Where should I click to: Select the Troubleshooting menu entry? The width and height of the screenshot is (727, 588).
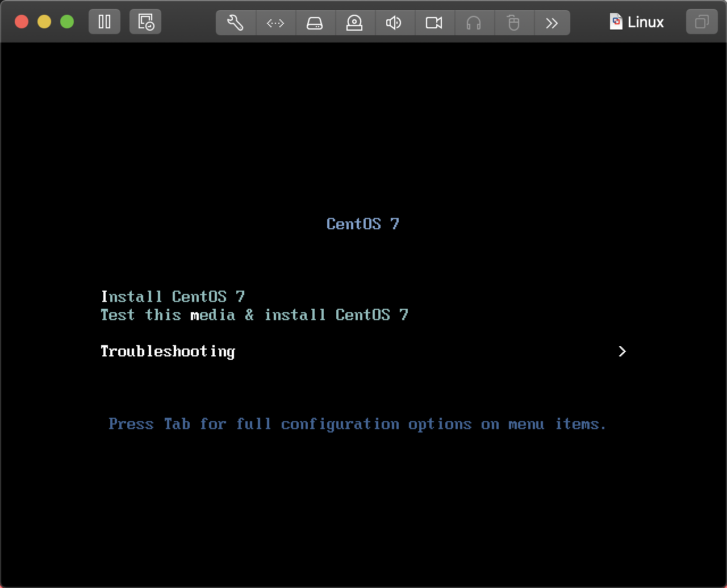coord(168,352)
